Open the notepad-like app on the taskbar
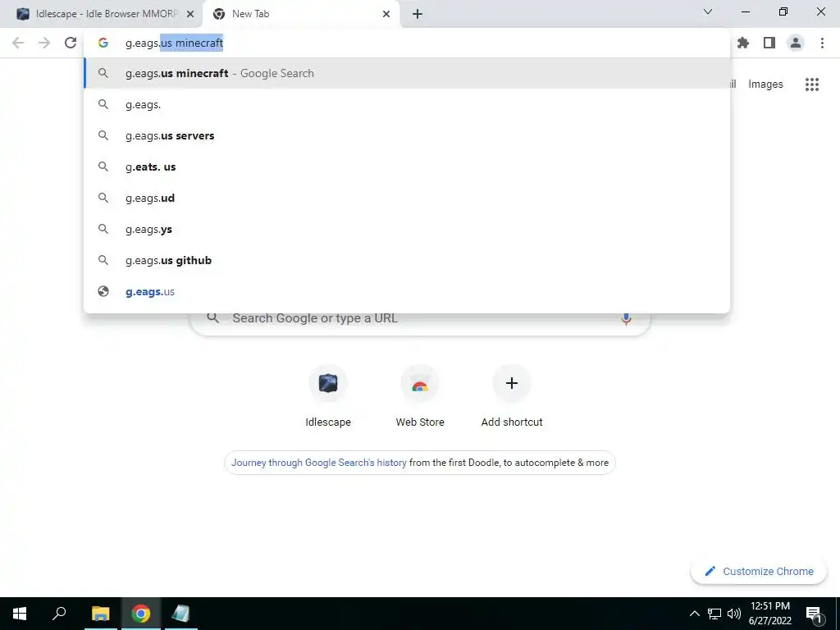Viewport: 840px width, 630px height. (x=180, y=614)
